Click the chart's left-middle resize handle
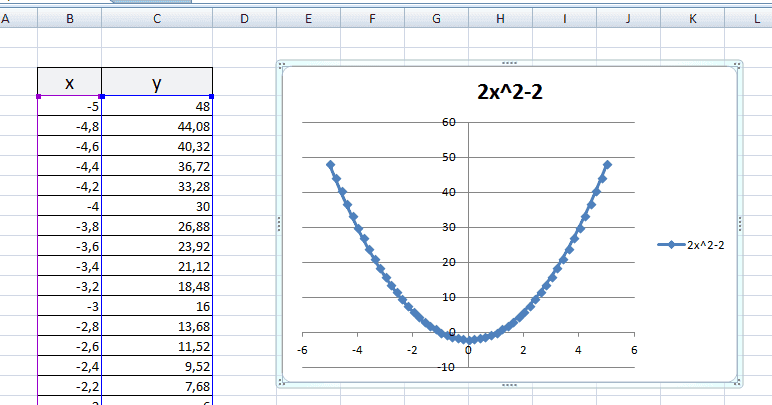The width and height of the screenshot is (772, 405). (279, 224)
